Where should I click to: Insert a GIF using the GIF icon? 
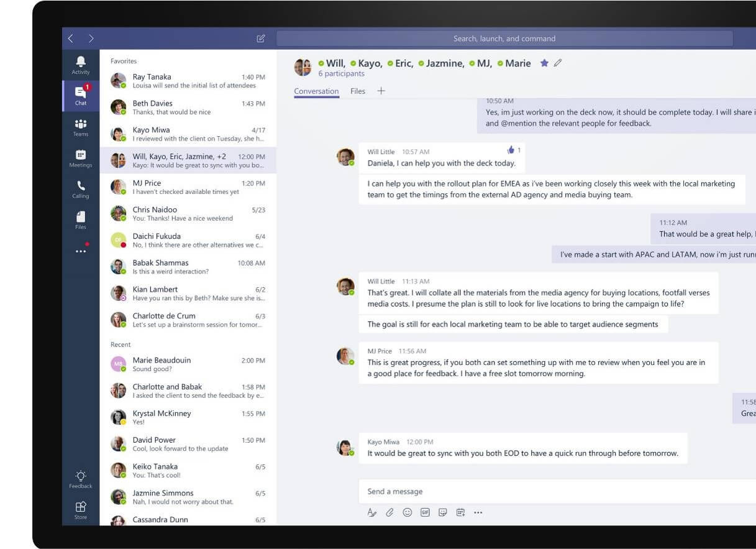[x=426, y=512]
